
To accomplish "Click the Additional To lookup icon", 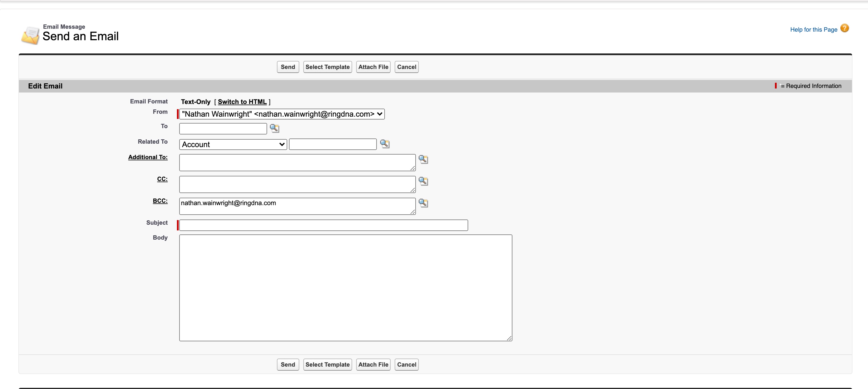I will pyautogui.click(x=423, y=159).
